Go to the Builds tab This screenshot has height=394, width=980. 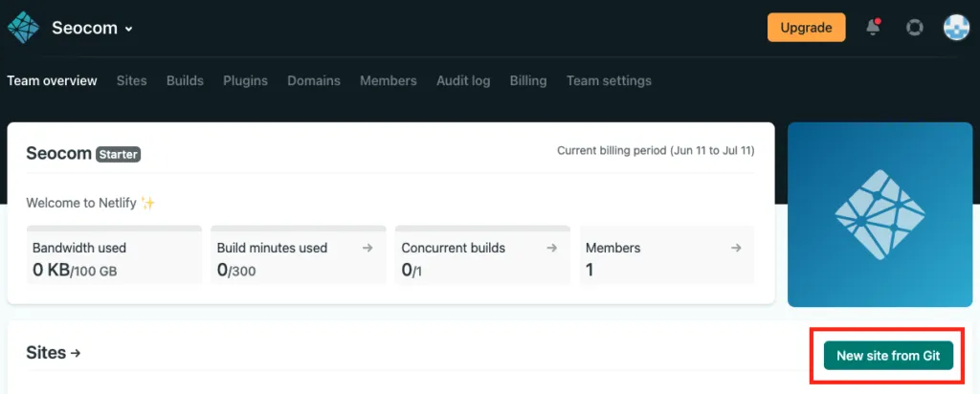coord(185,80)
